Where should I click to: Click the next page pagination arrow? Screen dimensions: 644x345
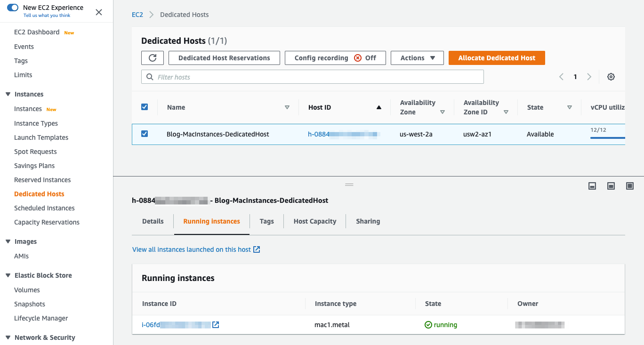[x=589, y=76]
